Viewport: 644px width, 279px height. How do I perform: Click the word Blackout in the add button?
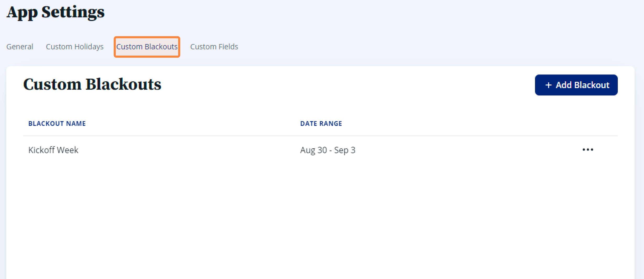[x=592, y=85]
